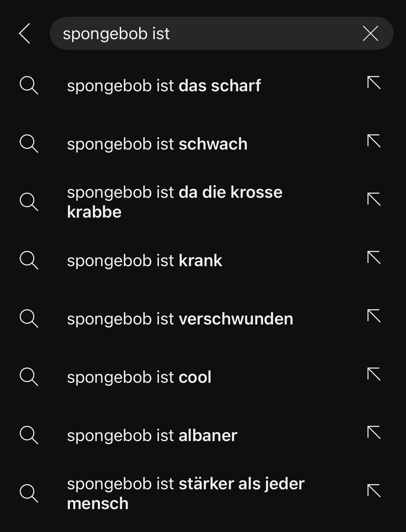Tap arrow beside 'stärker als jeder mensch'

[x=374, y=491]
